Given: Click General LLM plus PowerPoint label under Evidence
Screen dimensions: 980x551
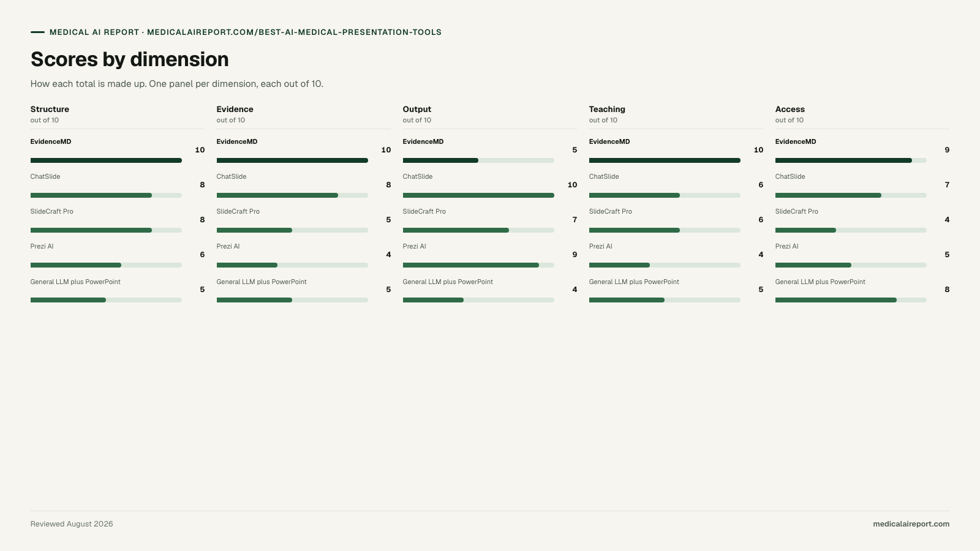Looking at the screenshot, I should [x=262, y=282].
